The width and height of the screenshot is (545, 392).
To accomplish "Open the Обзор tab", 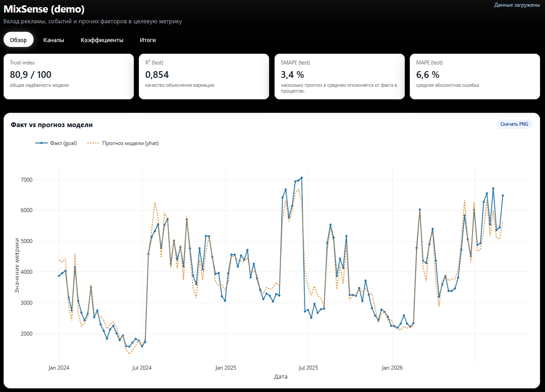I will coord(18,40).
